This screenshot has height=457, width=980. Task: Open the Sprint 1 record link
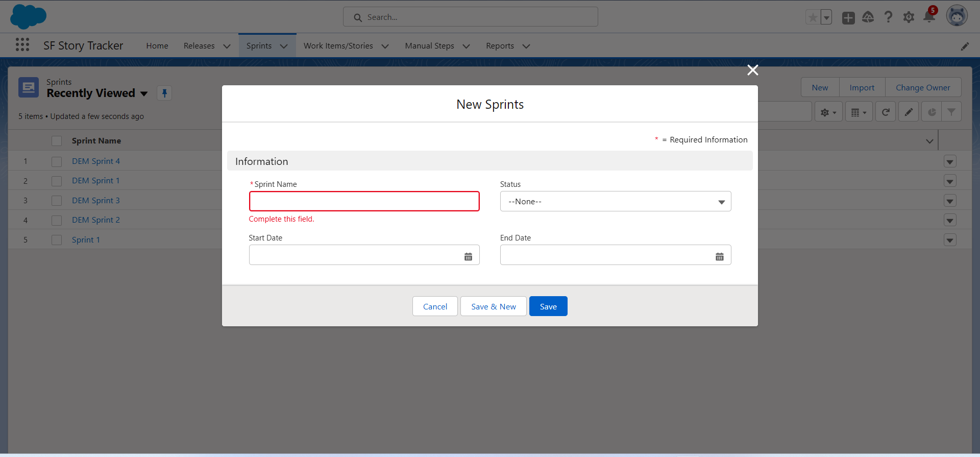tap(86, 240)
